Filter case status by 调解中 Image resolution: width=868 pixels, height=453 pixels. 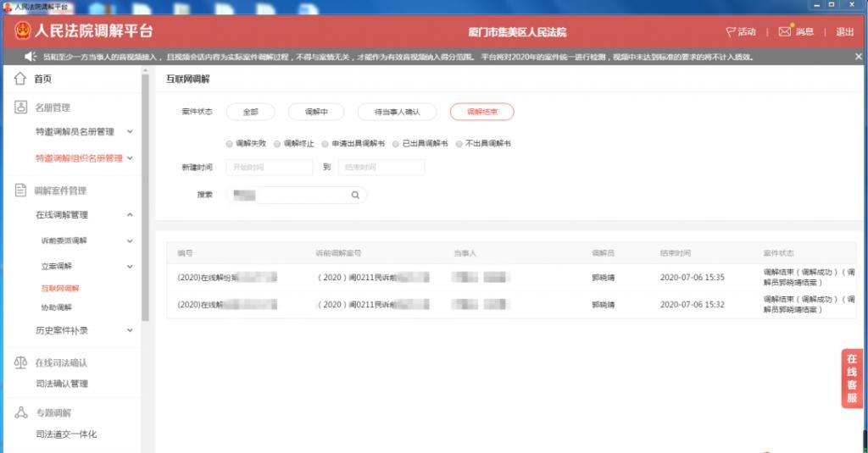pyautogui.click(x=316, y=112)
